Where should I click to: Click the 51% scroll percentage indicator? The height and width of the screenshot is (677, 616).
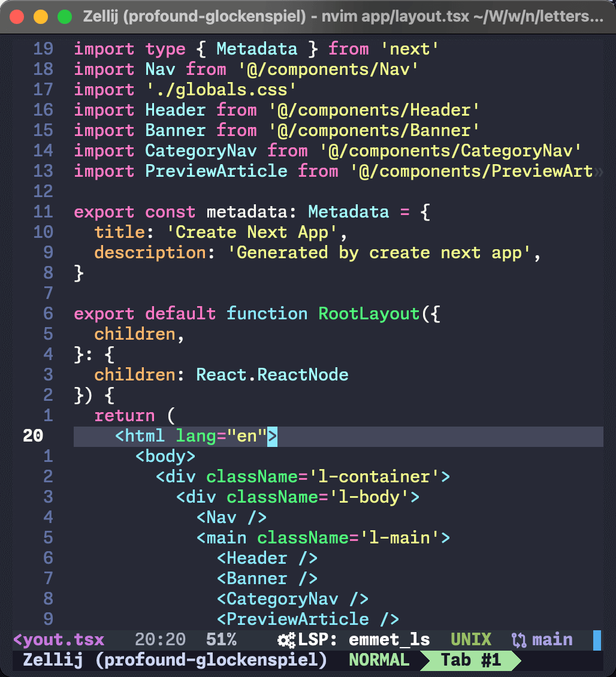[221, 640]
